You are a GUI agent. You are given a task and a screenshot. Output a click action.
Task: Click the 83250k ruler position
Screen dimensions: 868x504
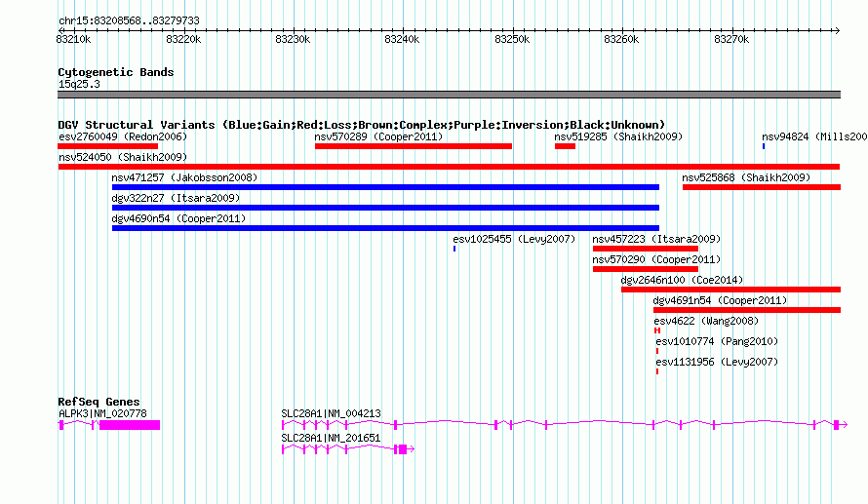[512, 39]
